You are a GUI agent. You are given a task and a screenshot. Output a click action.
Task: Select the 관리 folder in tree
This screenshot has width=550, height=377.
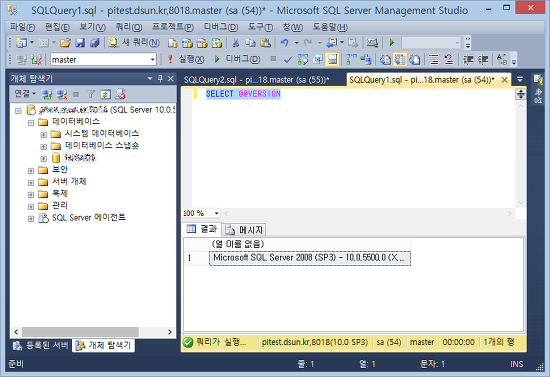pos(60,206)
